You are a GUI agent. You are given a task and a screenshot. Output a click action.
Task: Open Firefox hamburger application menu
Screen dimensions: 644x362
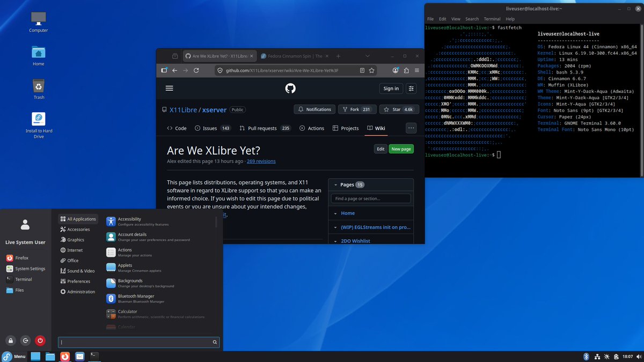[x=417, y=70]
